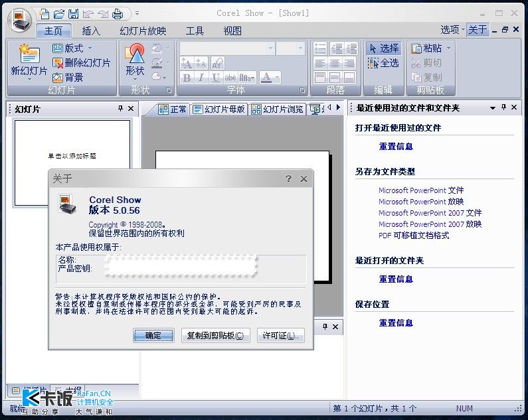Align text to the top

[x=320, y=78]
